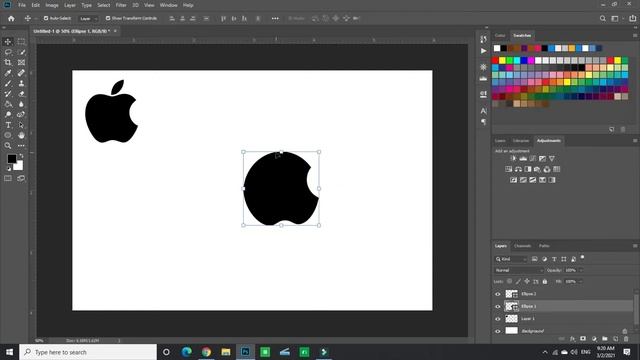Hide the Ellipse 1 layer
This screenshot has width=640, height=360.
click(x=498, y=306)
